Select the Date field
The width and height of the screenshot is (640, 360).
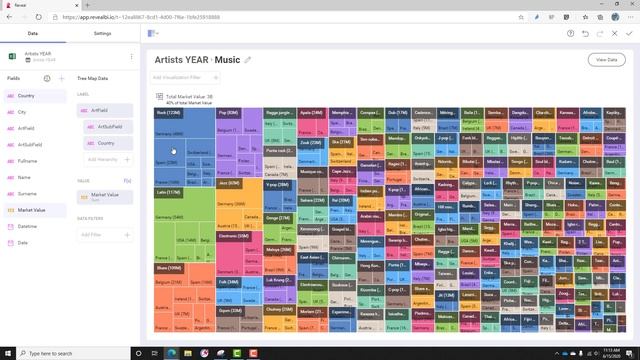(35, 243)
